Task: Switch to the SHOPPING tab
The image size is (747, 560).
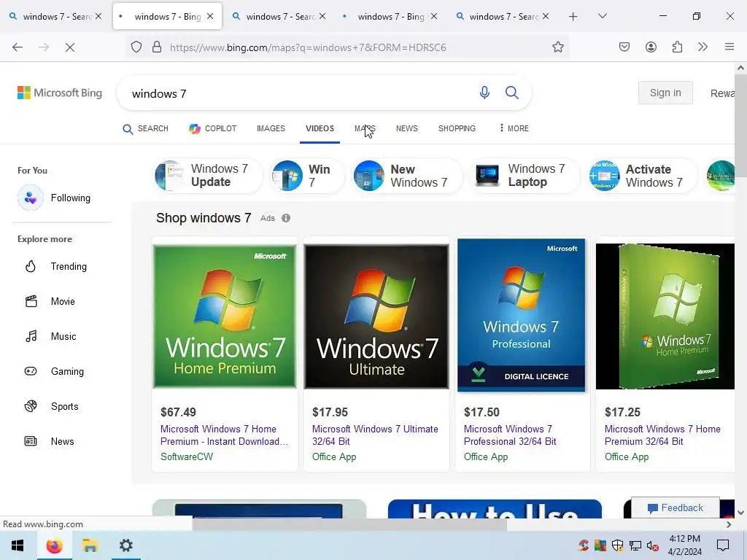Action: click(x=457, y=128)
